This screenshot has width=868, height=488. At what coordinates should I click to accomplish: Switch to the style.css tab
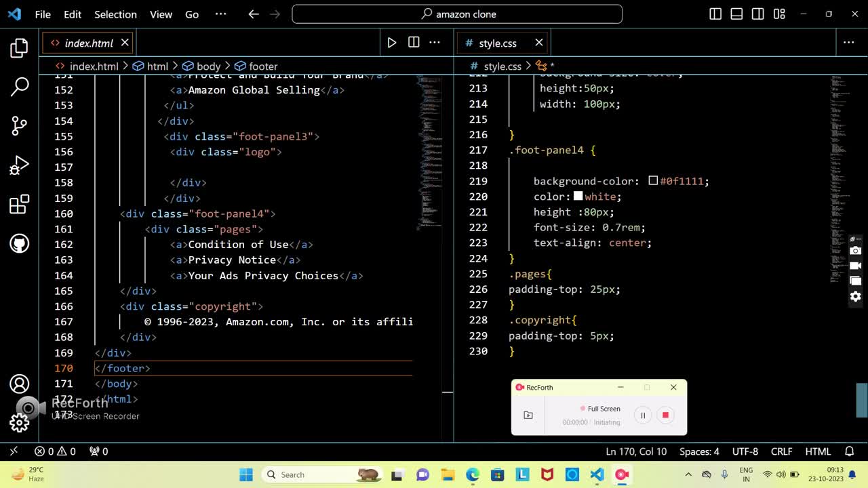coord(497,43)
